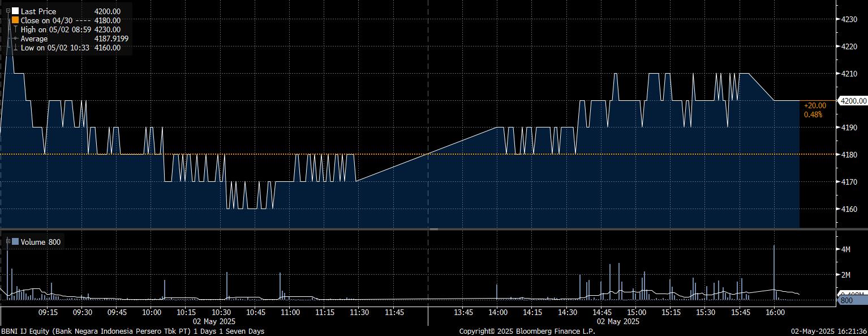Click the Low marker icon in legend
This screenshot has height=336, width=868.
[15, 48]
